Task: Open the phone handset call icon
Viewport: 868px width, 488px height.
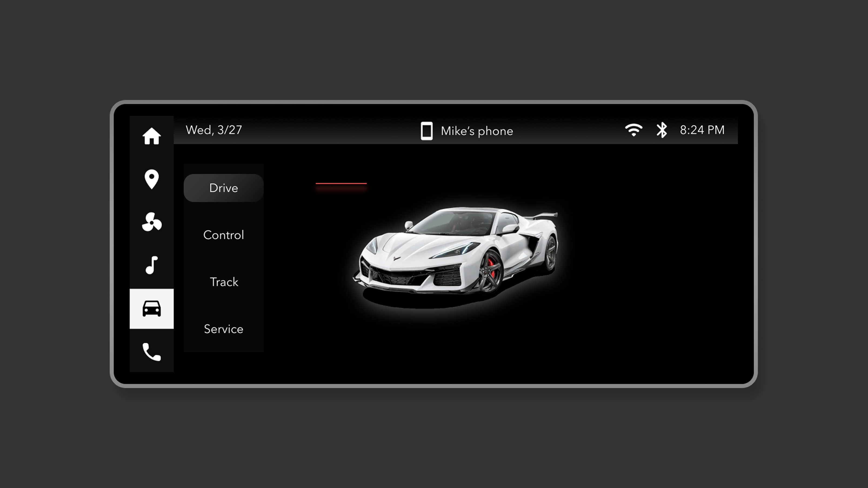Action: click(x=151, y=352)
